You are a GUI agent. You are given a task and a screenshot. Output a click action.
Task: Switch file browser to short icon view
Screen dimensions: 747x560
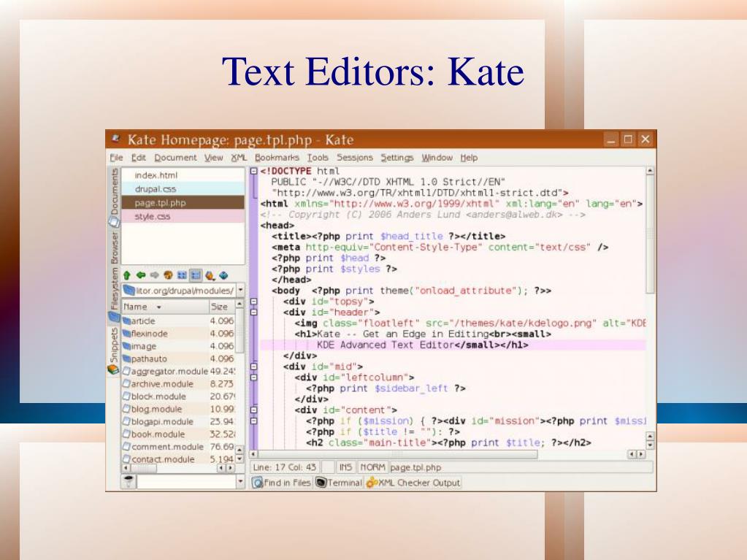point(182,275)
